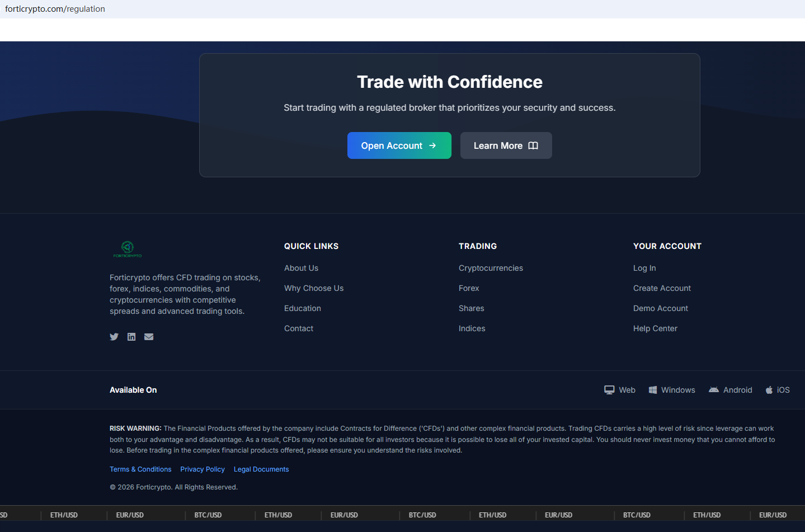
Task: Select the Web platform monitor icon
Action: 609,390
